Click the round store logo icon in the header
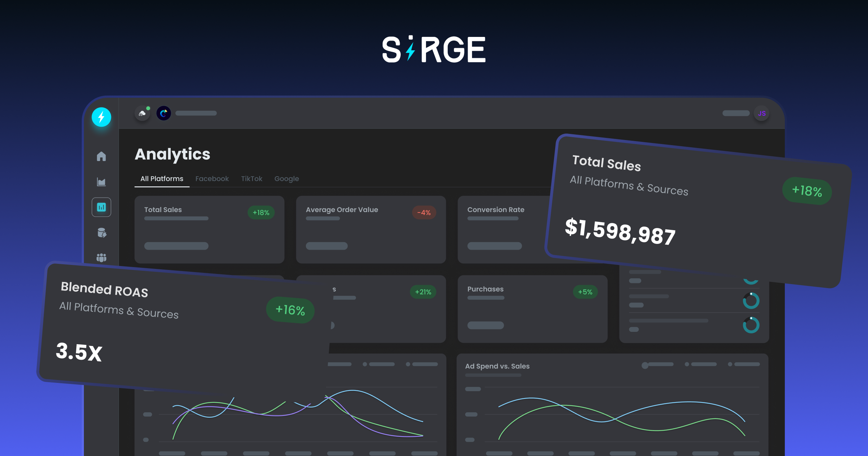Image resolution: width=868 pixels, height=456 pixels. pyautogui.click(x=163, y=114)
